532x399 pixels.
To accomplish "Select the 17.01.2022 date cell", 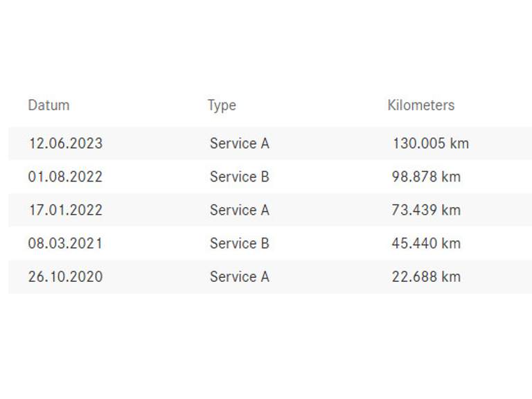I will pos(65,210).
